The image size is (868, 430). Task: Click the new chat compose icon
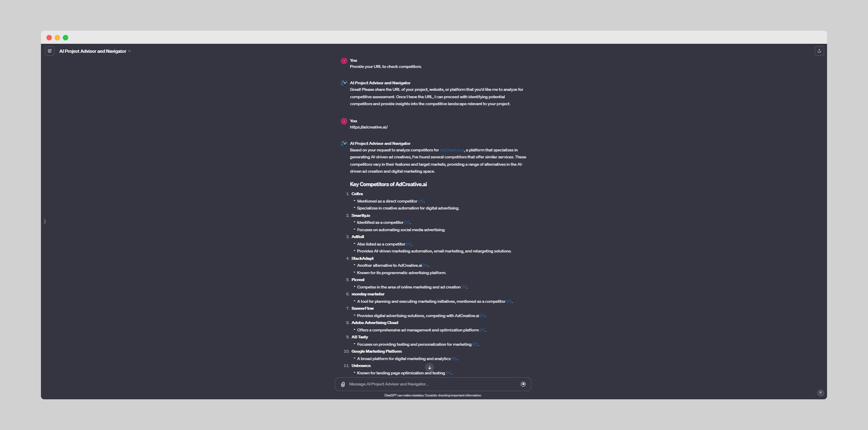(50, 51)
